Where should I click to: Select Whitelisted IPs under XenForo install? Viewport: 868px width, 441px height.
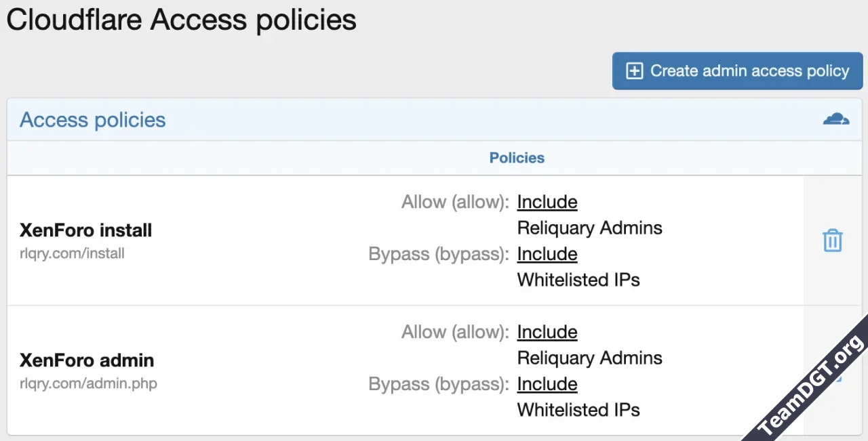[x=578, y=280]
